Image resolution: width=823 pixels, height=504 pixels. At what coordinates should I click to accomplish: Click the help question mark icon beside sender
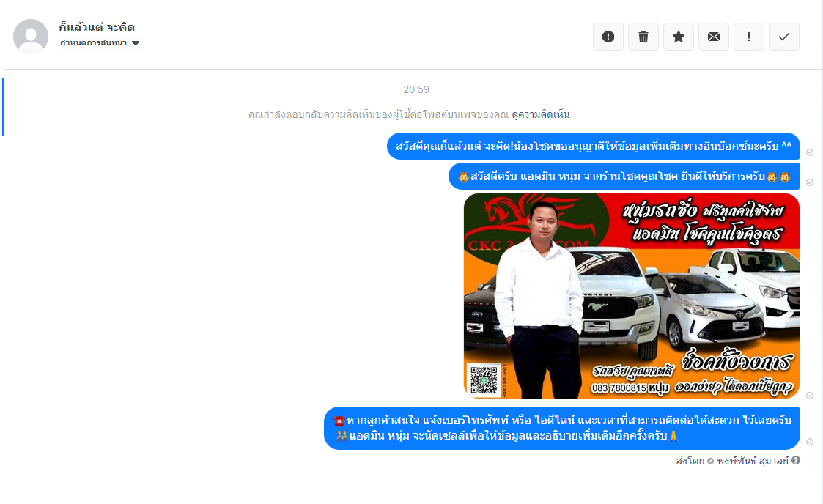click(x=796, y=461)
